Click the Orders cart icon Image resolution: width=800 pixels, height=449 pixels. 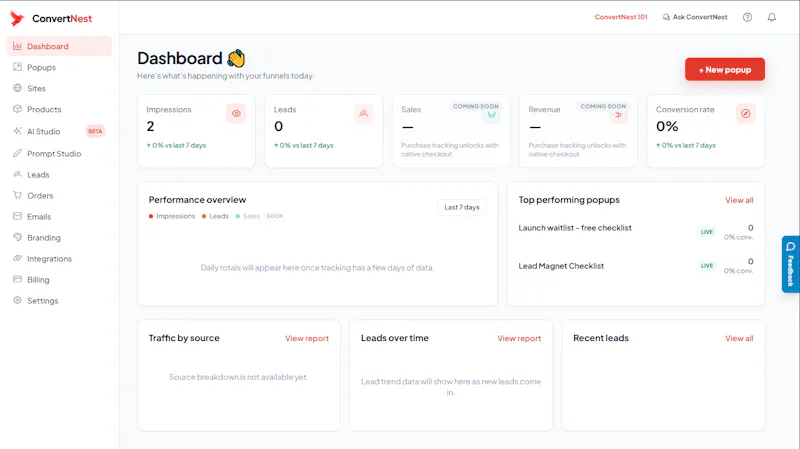(17, 195)
